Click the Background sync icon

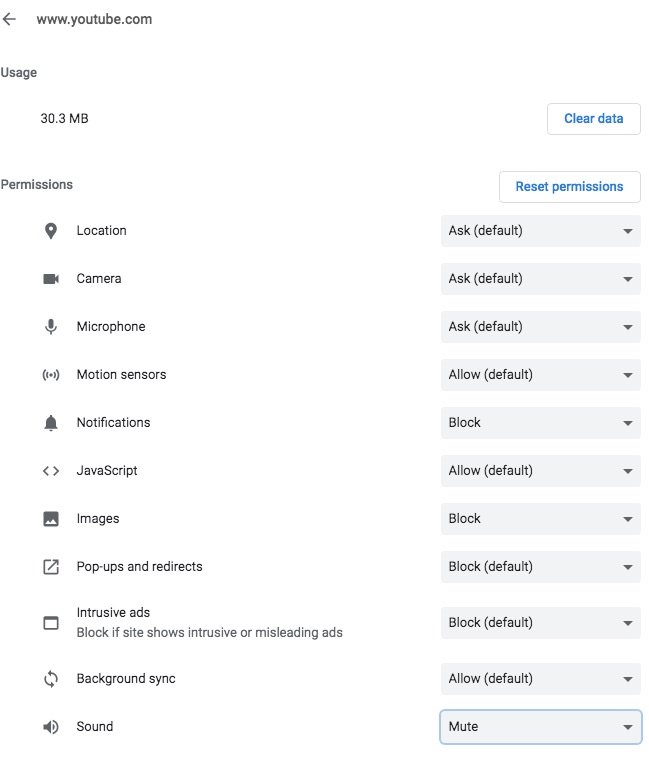(x=51, y=679)
